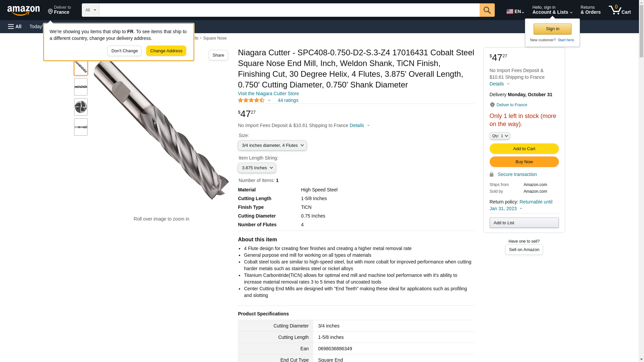Open the EN language flag selector
644x362 pixels.
click(515, 11)
